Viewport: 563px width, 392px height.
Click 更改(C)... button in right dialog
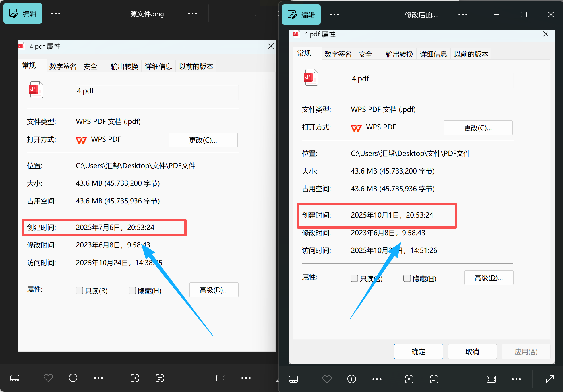(478, 128)
